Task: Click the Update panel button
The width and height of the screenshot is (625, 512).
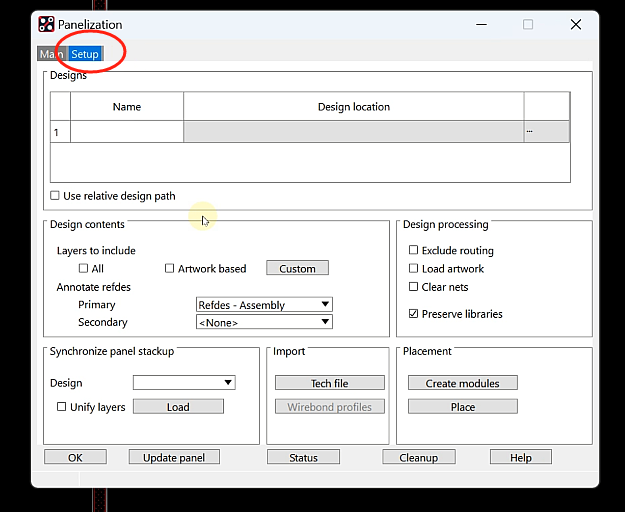Action: click(x=174, y=457)
